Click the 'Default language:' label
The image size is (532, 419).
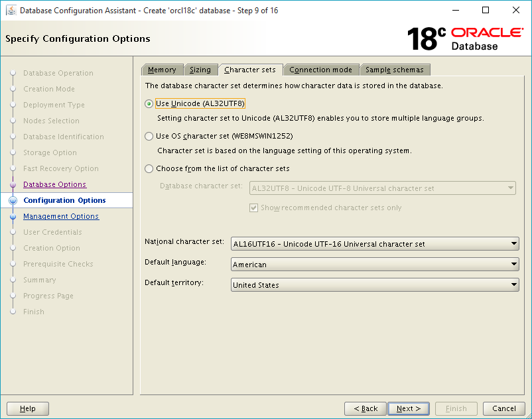point(175,262)
